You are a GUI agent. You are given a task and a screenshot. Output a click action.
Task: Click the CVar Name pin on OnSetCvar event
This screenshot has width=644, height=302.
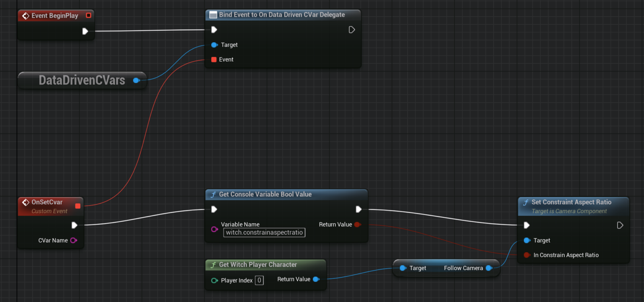73,240
